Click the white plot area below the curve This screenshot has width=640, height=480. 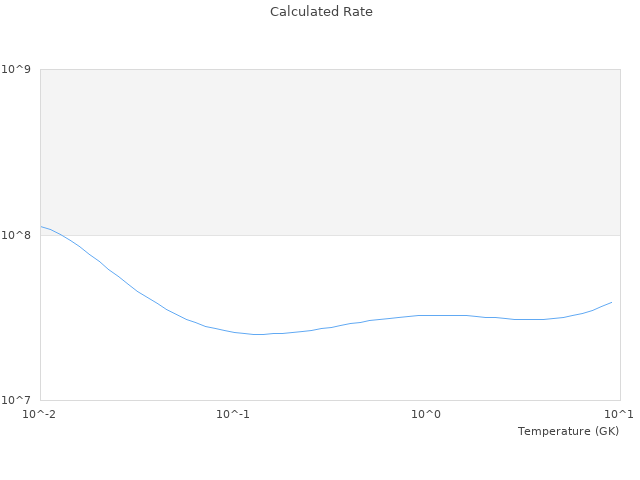[330, 370]
